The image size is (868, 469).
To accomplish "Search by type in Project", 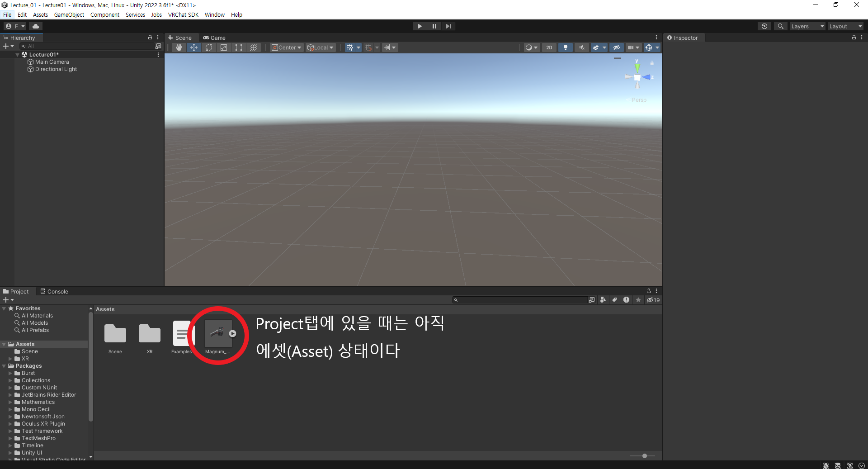I will pyautogui.click(x=603, y=300).
